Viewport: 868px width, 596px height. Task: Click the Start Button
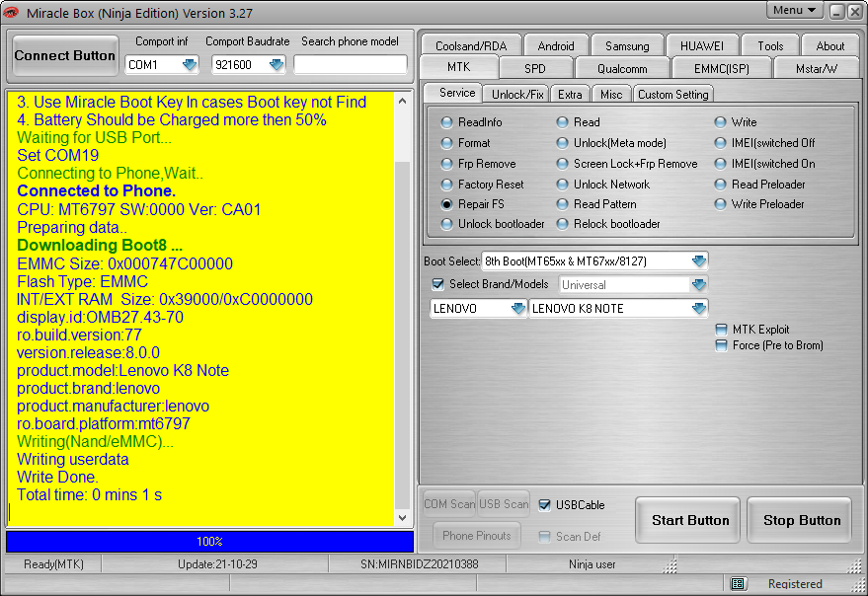(687, 520)
